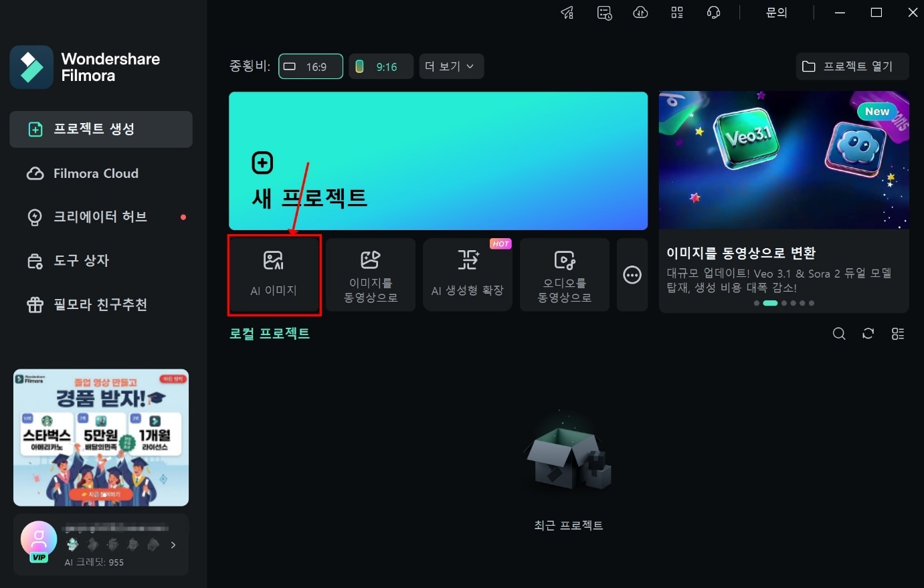Viewport: 924px width, 588px height.
Task: Select 프로젝트 생성 in the sidebar
Action: 101,129
